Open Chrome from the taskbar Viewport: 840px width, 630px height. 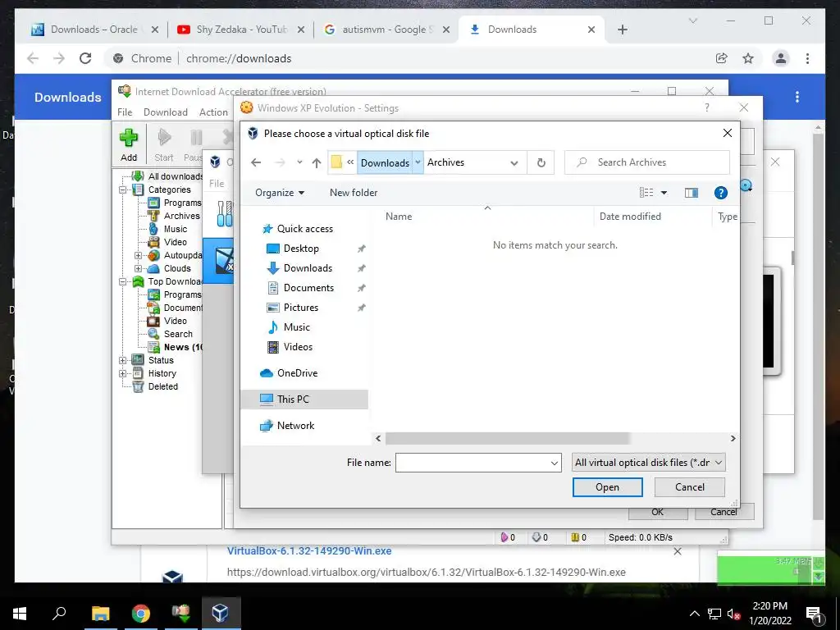pyautogui.click(x=141, y=614)
